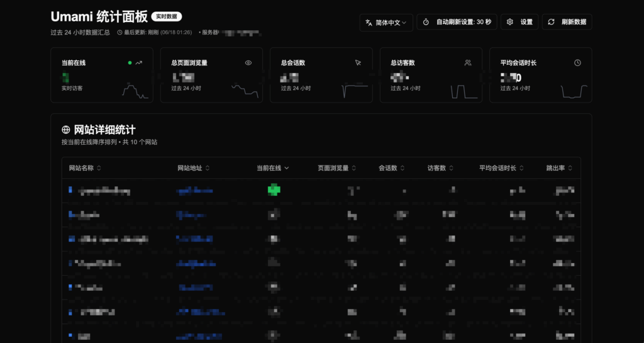This screenshot has height=343, width=644.
Task: Open the first row's website address link
Action: (x=194, y=190)
